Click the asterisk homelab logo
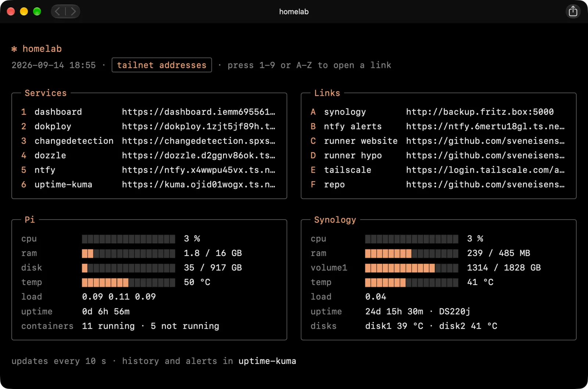This screenshot has height=389, width=588. pyautogui.click(x=37, y=49)
